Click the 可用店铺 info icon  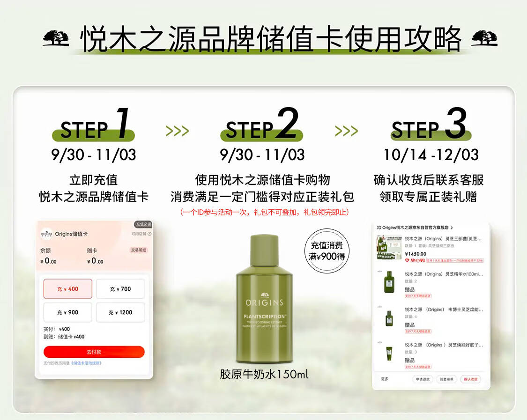[149, 234]
